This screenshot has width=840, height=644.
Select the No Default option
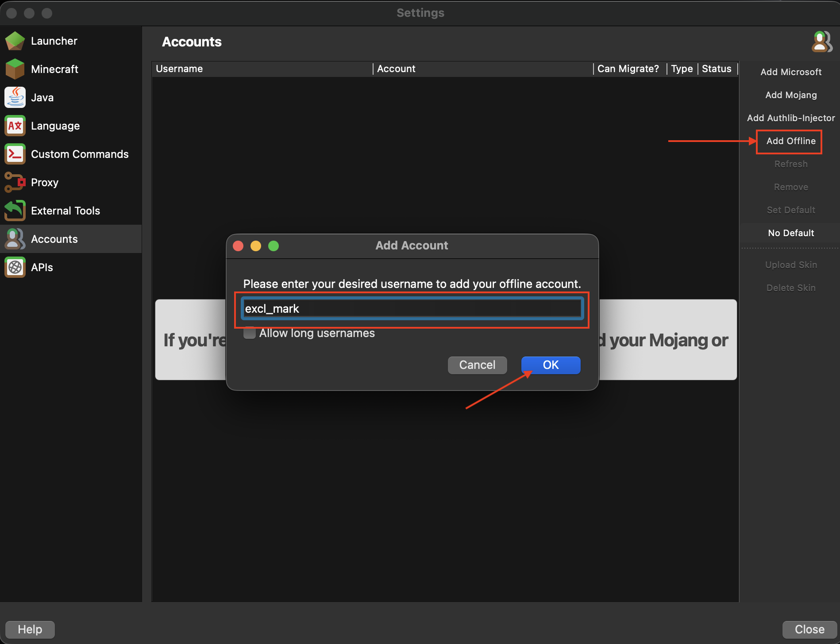point(790,233)
